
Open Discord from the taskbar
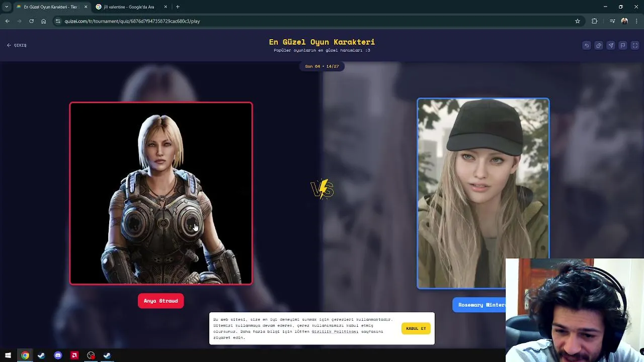(58, 355)
